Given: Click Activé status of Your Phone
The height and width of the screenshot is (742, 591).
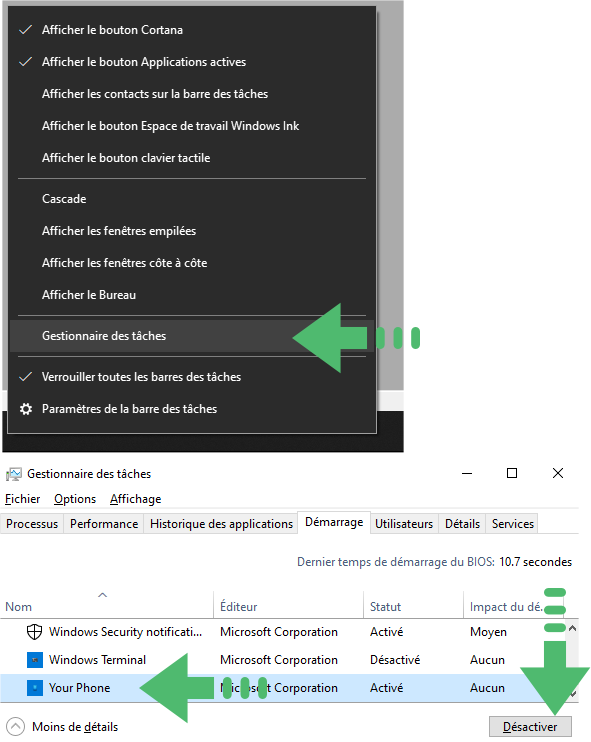Looking at the screenshot, I should [x=387, y=688].
